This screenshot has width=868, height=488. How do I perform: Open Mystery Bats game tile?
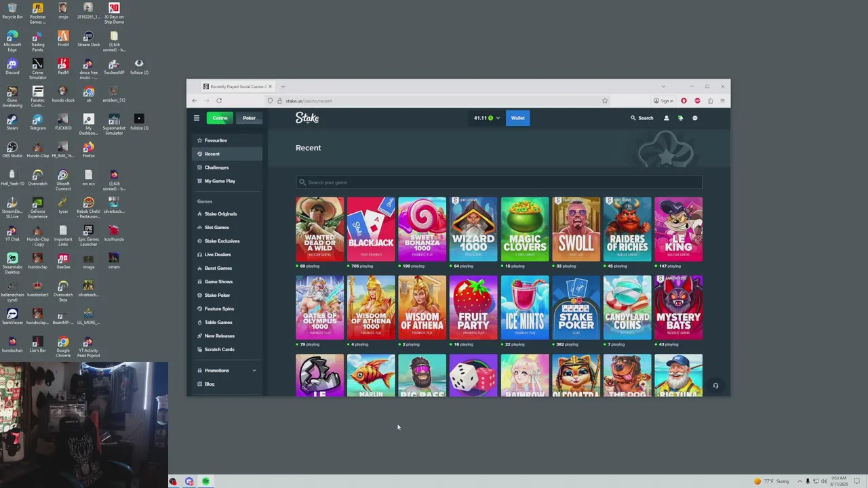click(x=678, y=308)
